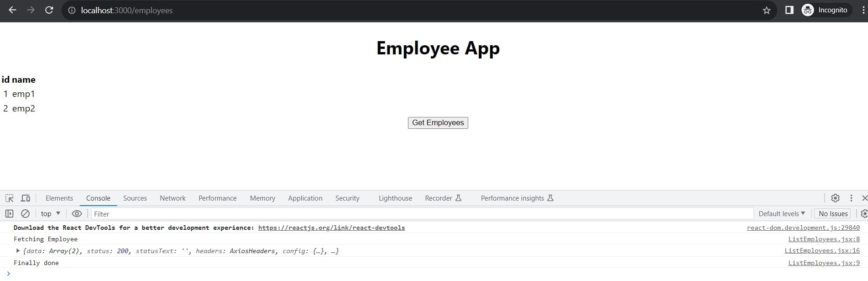
Task: Activate the DevTools inspect element picker
Action: [9, 198]
